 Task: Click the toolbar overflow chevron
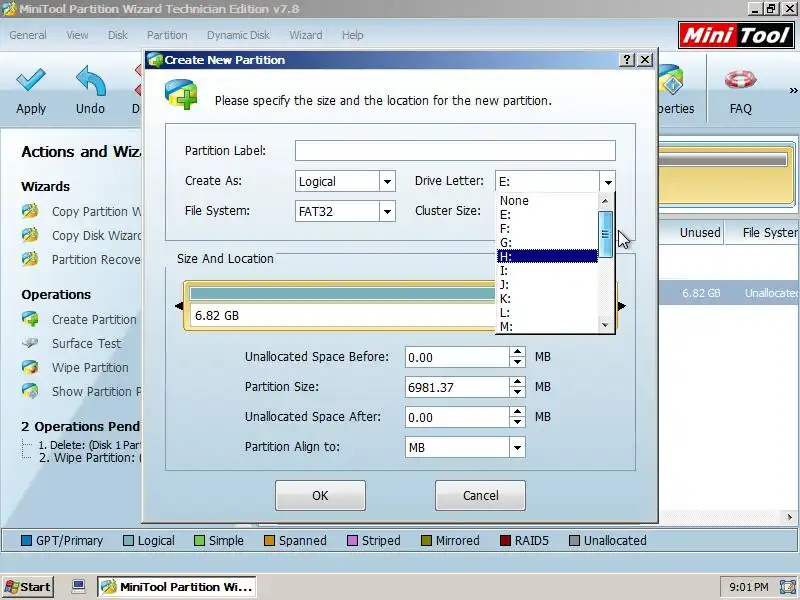pos(793,90)
